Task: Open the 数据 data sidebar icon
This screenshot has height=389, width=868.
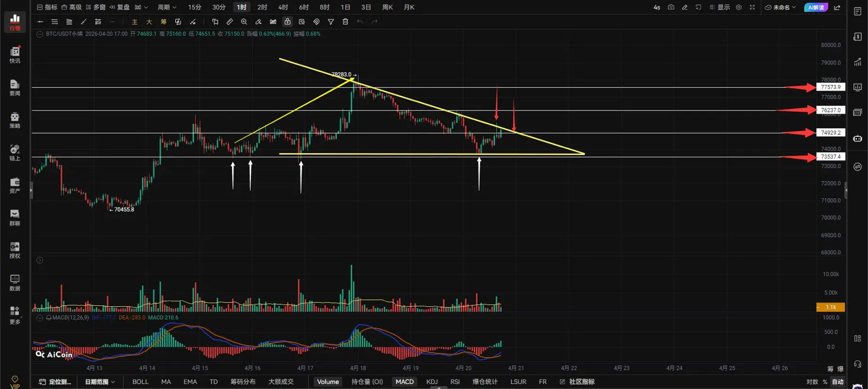Action: coord(15,283)
